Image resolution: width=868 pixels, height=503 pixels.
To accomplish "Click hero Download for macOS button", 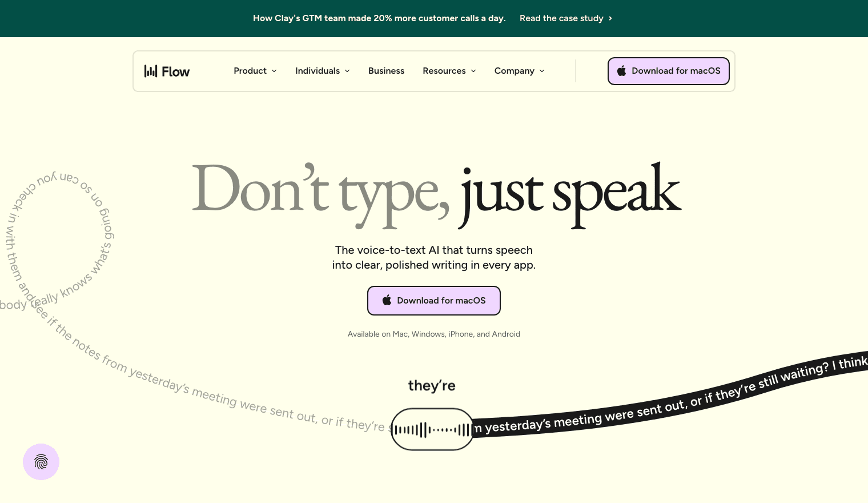I will click(434, 301).
